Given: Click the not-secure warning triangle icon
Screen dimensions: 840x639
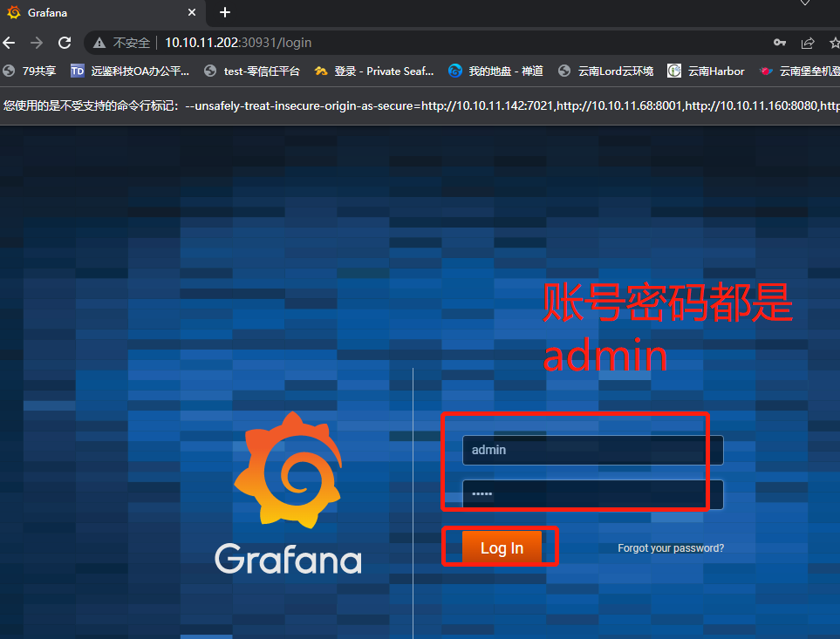Looking at the screenshot, I should point(99,43).
